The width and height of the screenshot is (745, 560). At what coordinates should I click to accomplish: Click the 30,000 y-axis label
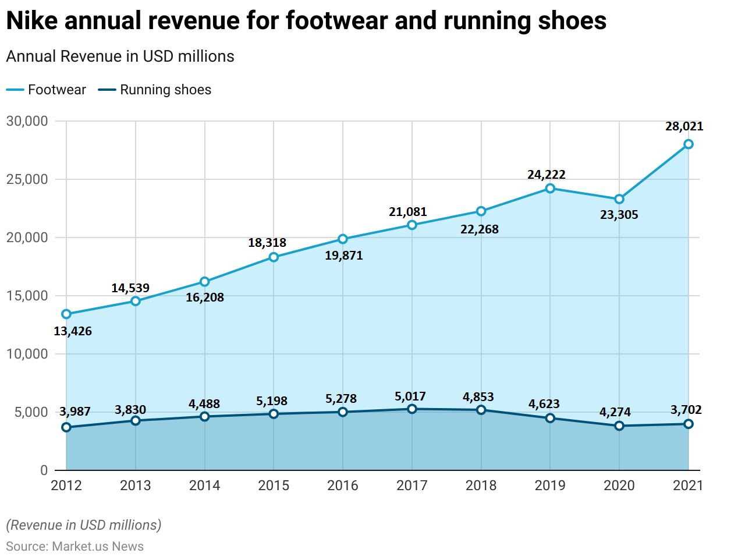[27, 121]
